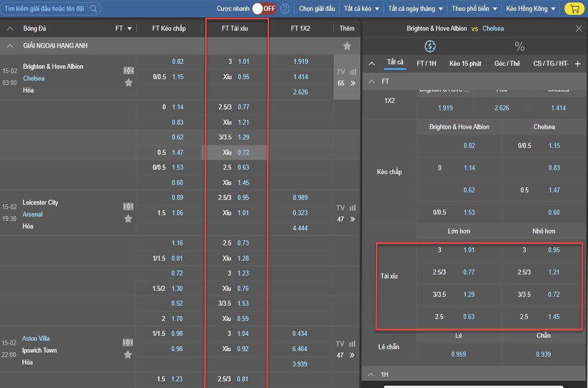Add more tabs with plus icon

click(577, 64)
